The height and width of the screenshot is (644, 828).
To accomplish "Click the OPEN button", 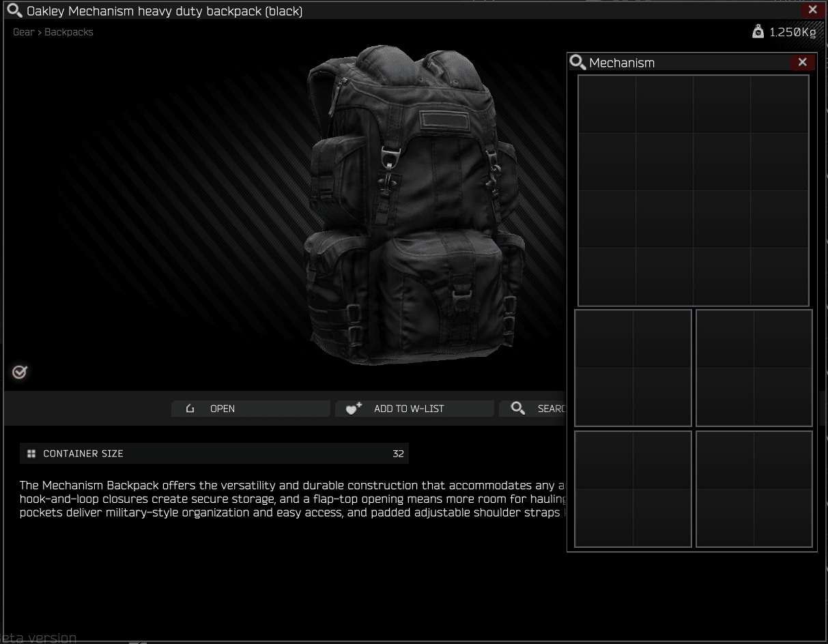I will tap(251, 409).
